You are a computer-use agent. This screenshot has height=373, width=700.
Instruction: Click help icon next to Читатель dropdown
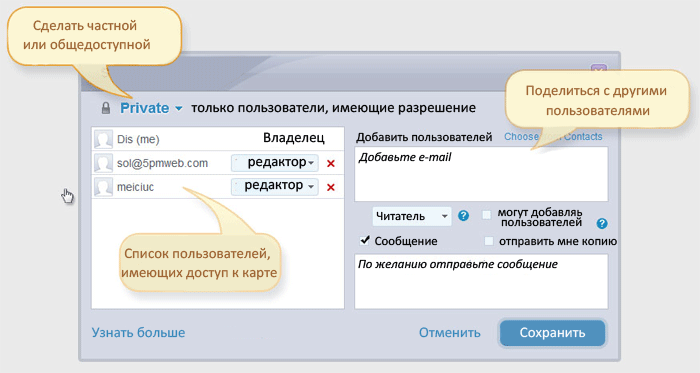point(464,216)
